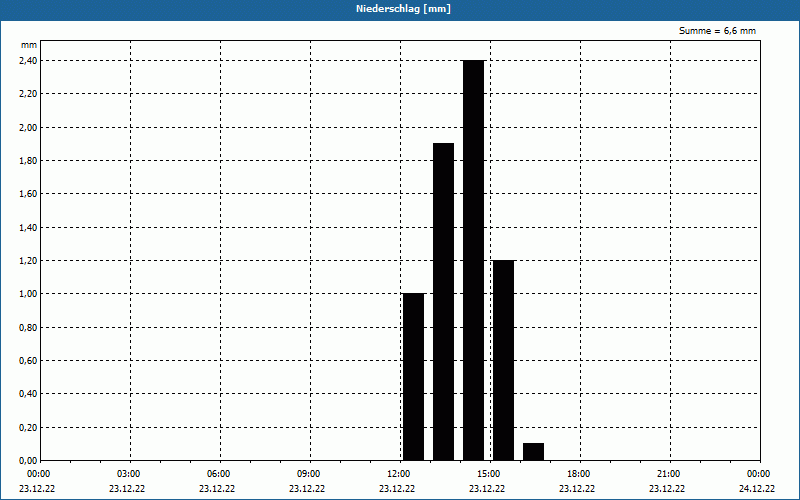The height and width of the screenshot is (500, 800).
Task: Click the 1,00 mm bar after 12:00
Action: pos(413,377)
